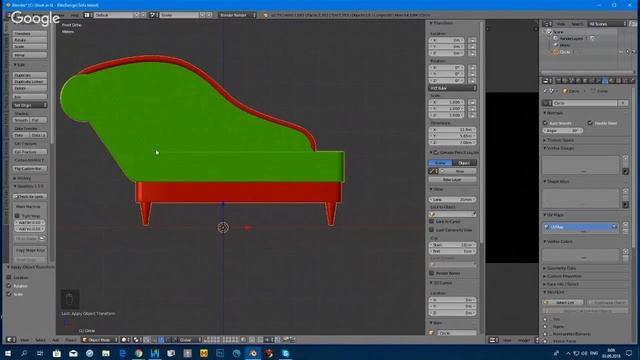Open Microsoft Edge from the taskbar
This screenshot has width=640, height=360.
tap(122, 353)
